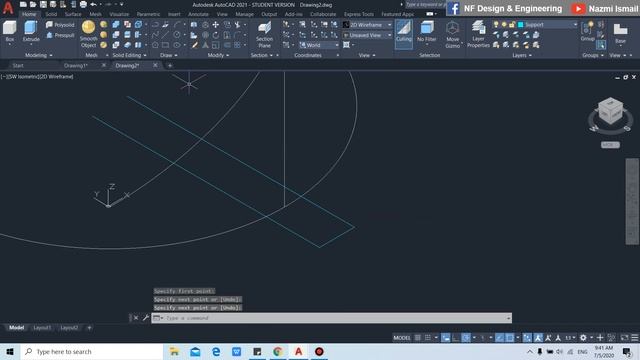The image size is (640, 360).
Task: Click the Workspace switching gear icon
Action: tap(583, 338)
